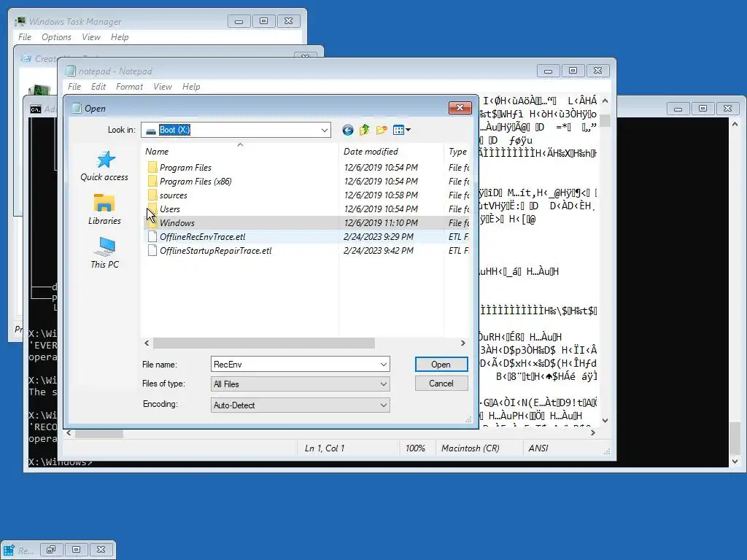Click the Notepad title bar icon
The height and width of the screenshot is (560, 747).
[x=71, y=71]
